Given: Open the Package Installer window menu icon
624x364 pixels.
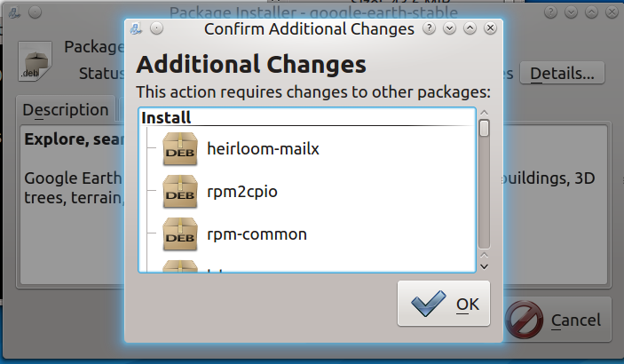Looking at the screenshot, I should (x=13, y=13).
